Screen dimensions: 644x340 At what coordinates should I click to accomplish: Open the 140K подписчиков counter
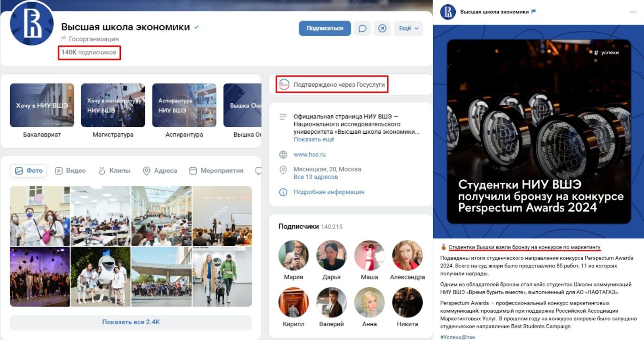89,52
